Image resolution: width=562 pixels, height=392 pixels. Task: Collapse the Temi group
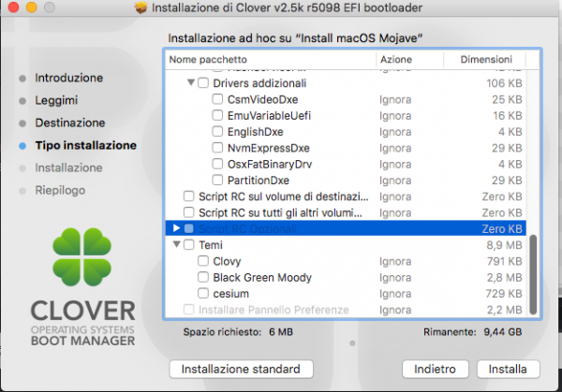pos(177,244)
